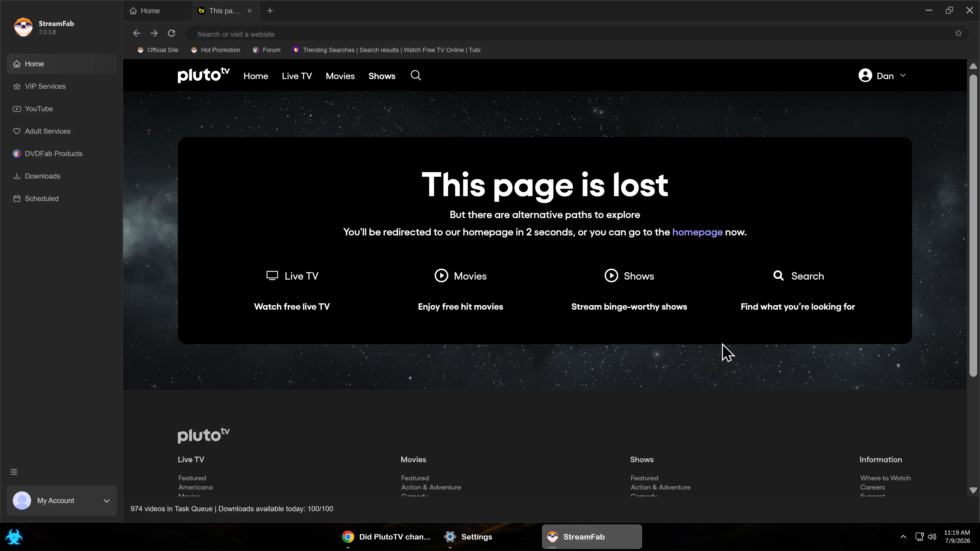Screen dimensions: 980x551
Task: Bookmark page with the star icon
Action: pyautogui.click(x=958, y=33)
